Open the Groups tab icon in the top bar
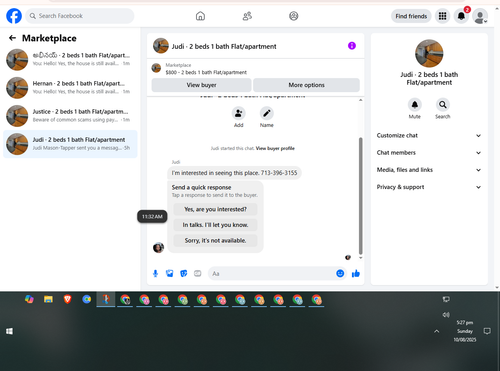Image resolution: width=500 pixels, height=371 pixels. pos(294,16)
